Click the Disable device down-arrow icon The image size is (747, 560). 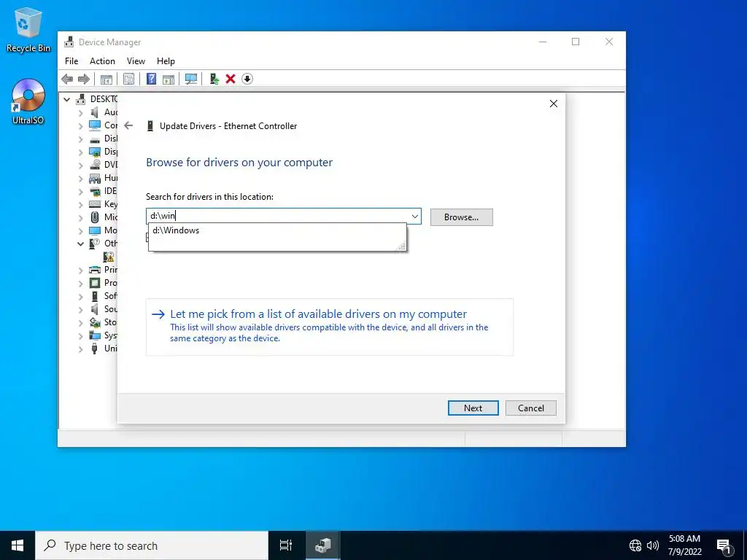pyautogui.click(x=247, y=79)
